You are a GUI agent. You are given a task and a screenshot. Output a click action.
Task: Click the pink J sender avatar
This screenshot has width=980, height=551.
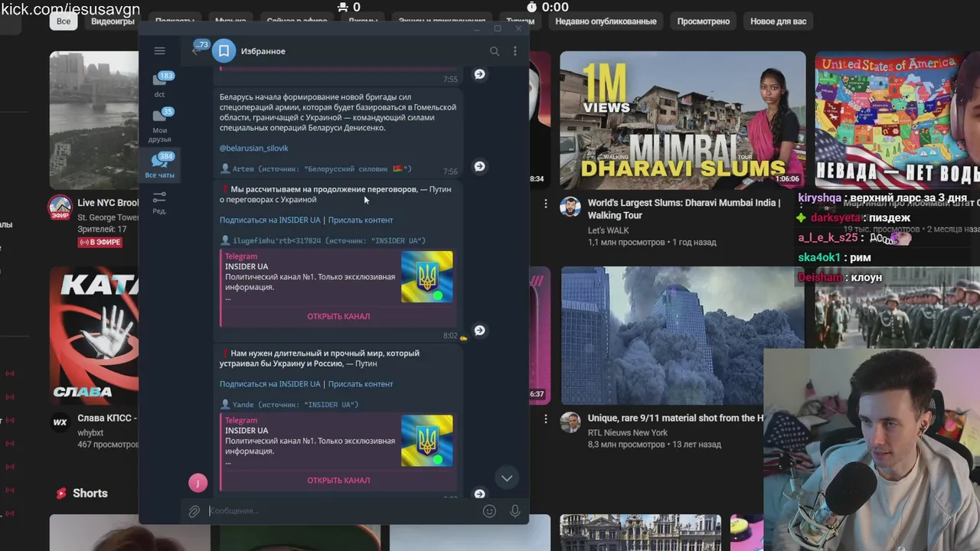(198, 482)
